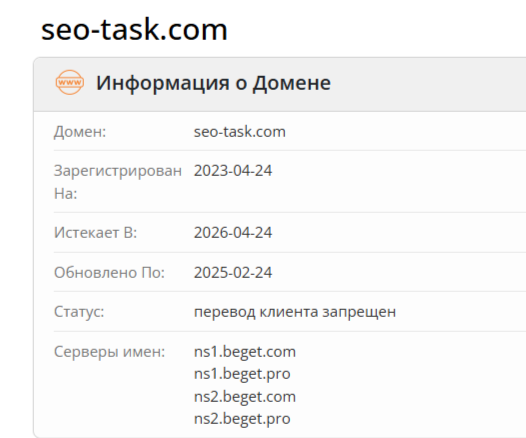Click the 'Домен:' label
The height and width of the screenshot is (438, 526).
coord(80,131)
